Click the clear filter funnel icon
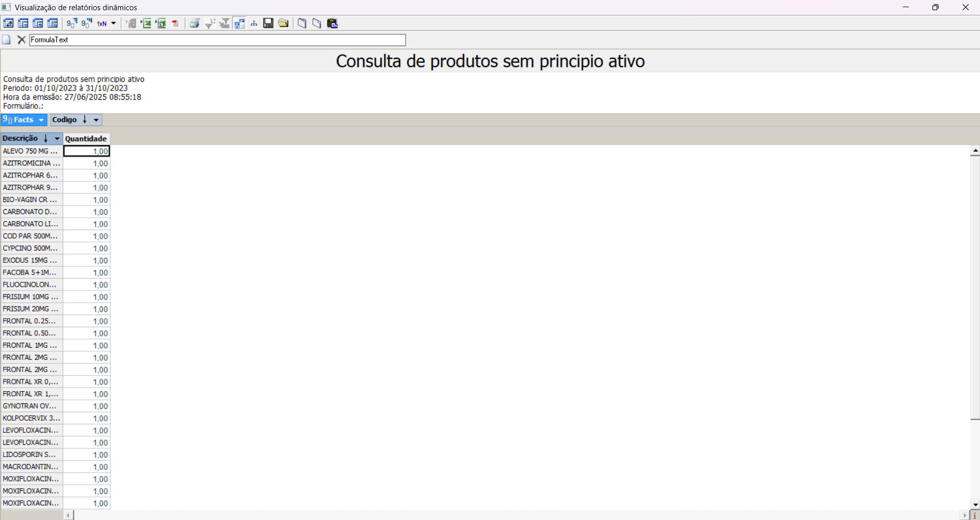Image resolution: width=980 pixels, height=520 pixels. click(225, 23)
